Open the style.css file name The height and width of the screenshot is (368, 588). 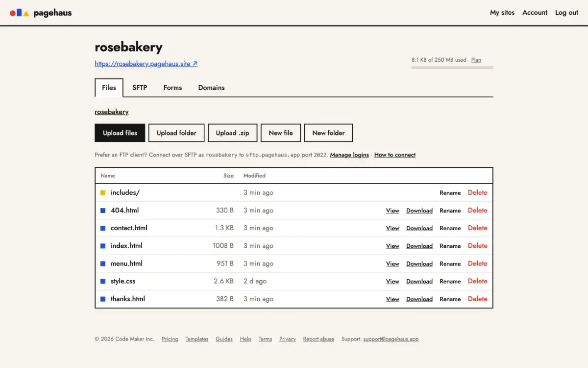coord(123,281)
